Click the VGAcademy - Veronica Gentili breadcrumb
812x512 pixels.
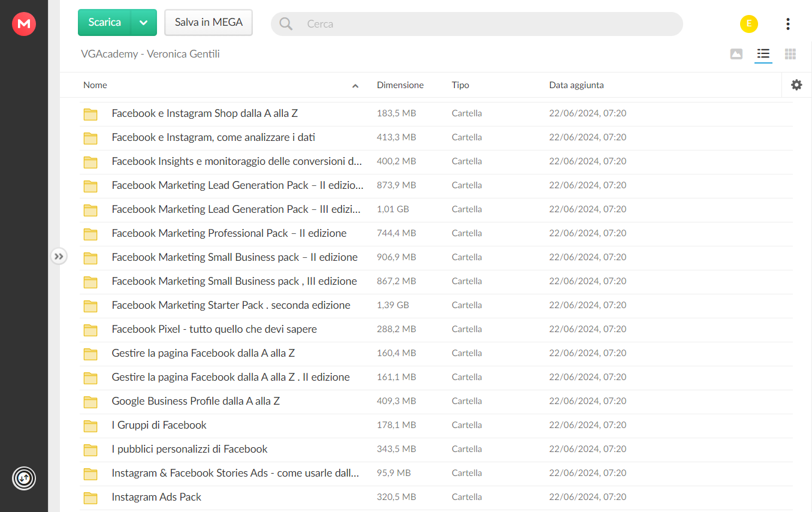click(150, 54)
